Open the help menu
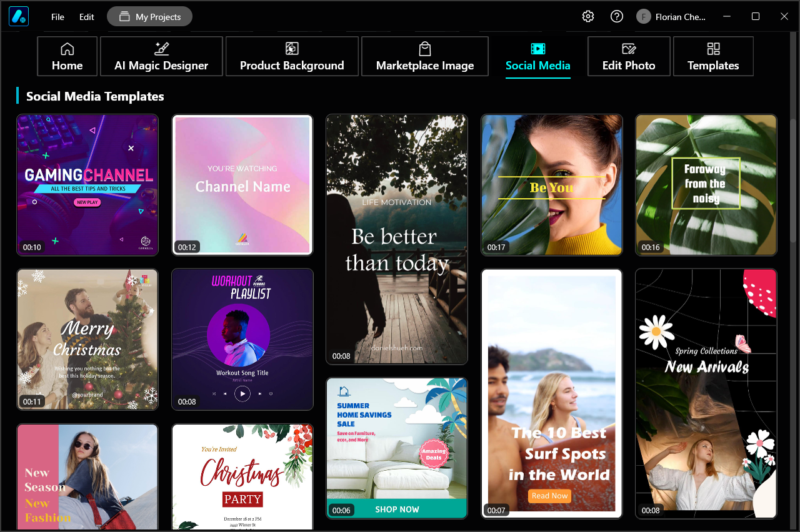The height and width of the screenshot is (532, 800). (617, 16)
